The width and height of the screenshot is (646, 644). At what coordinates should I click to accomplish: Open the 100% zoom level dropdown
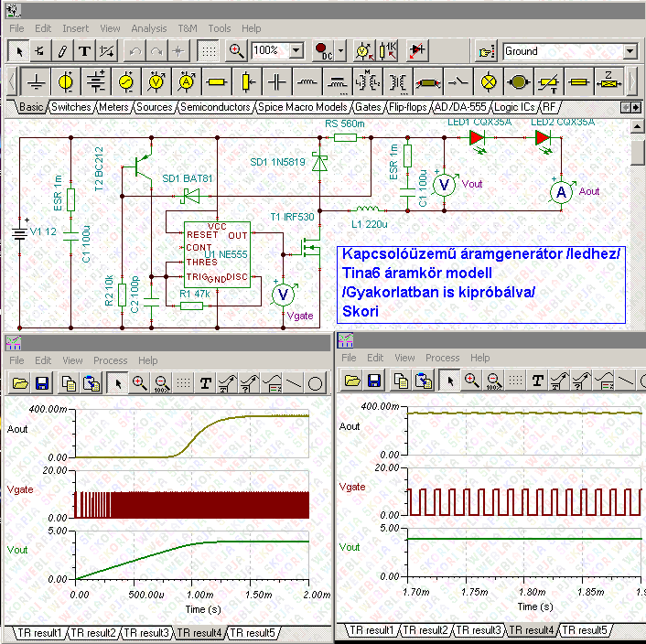click(297, 50)
